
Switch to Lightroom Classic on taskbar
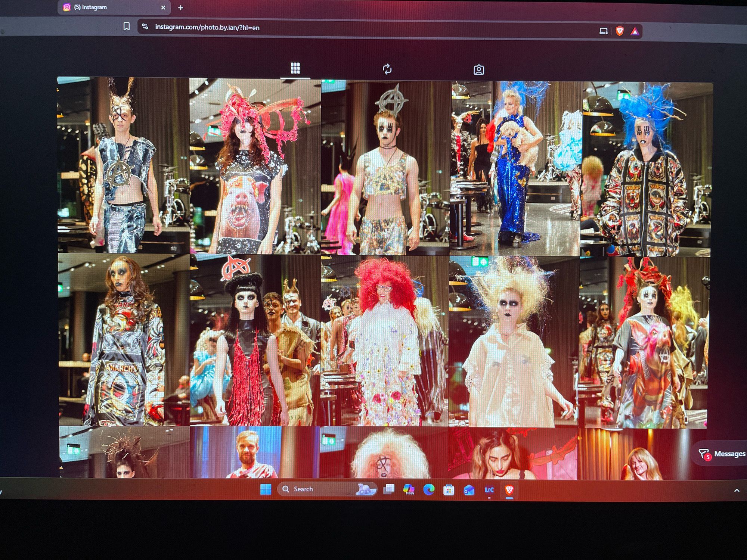point(489,490)
